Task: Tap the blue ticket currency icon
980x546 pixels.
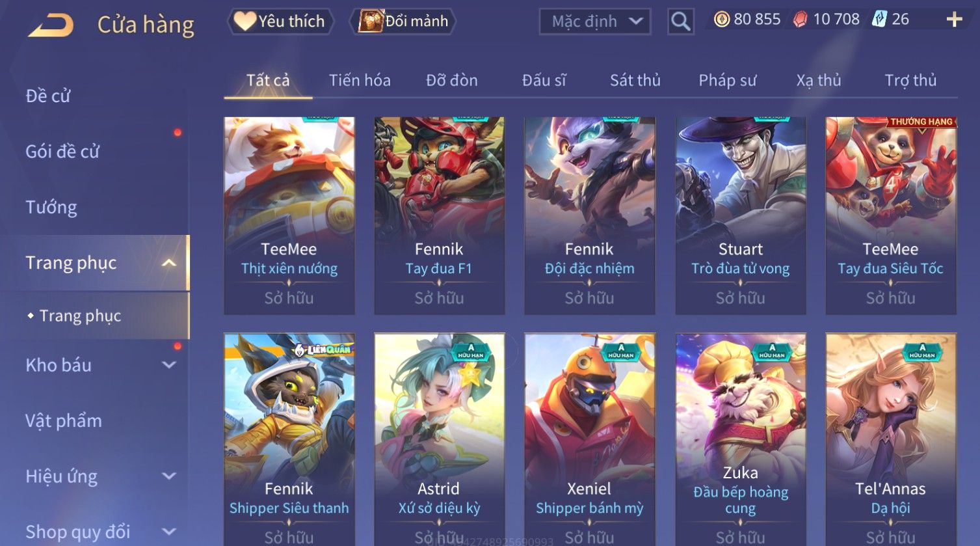Action: tap(879, 19)
